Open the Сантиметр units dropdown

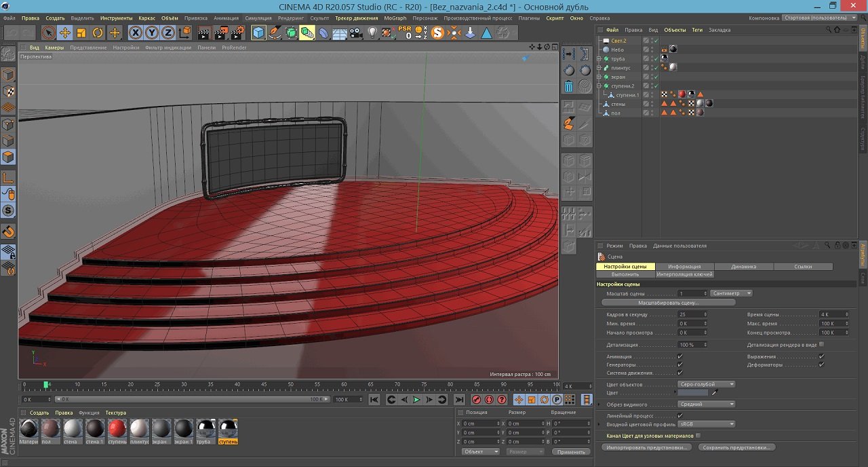(732, 293)
